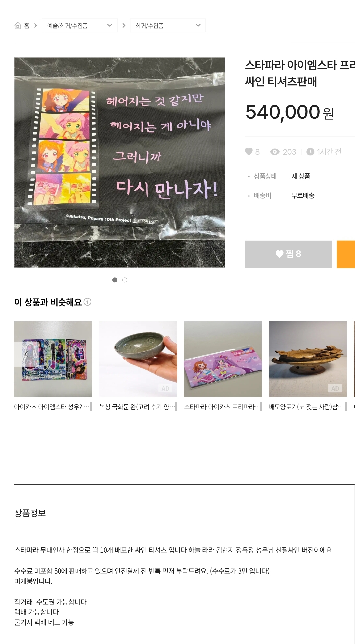Open info icon beside 이 상품과 비슷해요
Image resolution: width=355 pixels, height=644 pixels.
[87, 302]
